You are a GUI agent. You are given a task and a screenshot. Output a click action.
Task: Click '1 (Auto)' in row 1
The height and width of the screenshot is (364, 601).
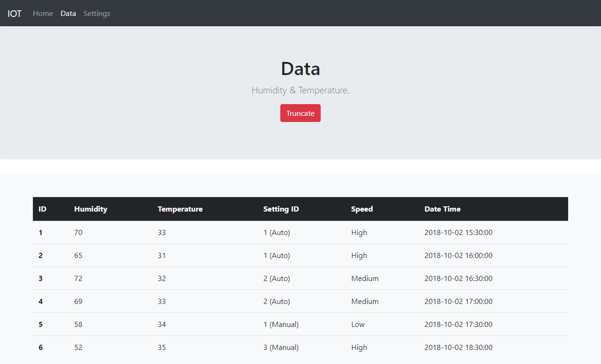coord(277,232)
